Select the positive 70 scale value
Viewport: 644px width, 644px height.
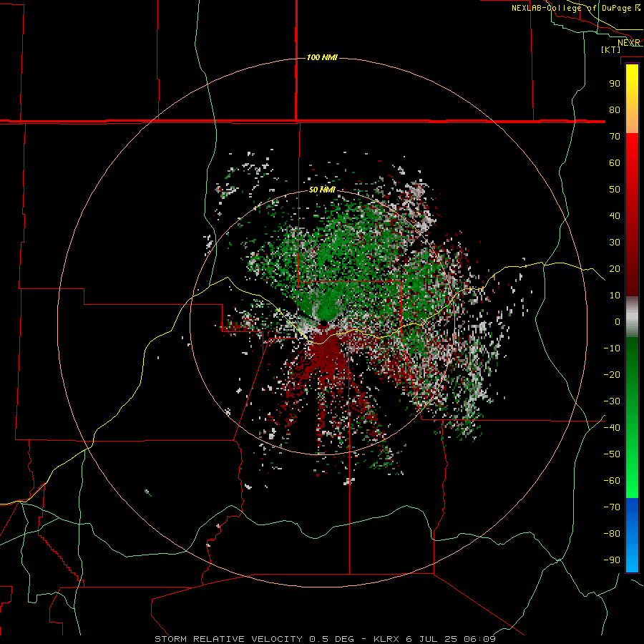(x=615, y=137)
